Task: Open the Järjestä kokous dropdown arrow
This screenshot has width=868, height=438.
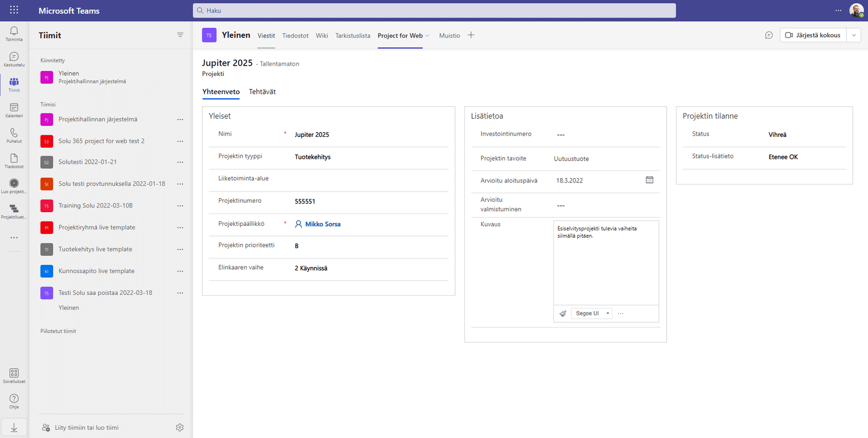Action: [854, 35]
